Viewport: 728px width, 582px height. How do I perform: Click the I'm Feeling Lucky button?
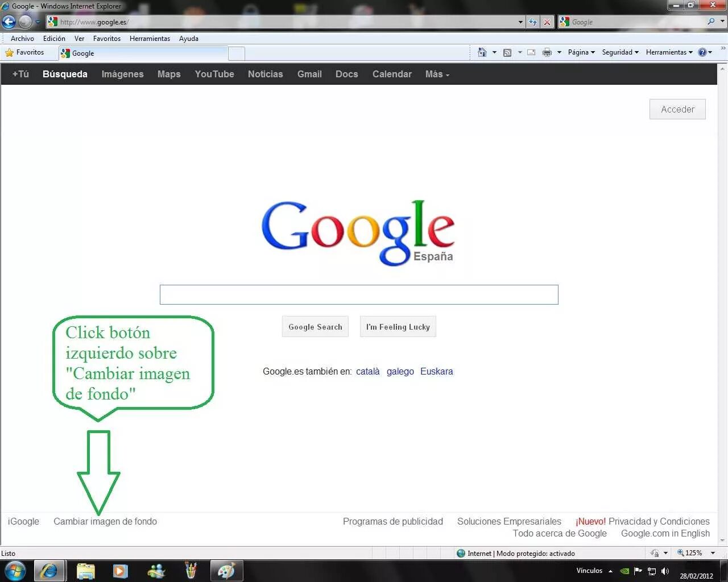pos(398,327)
